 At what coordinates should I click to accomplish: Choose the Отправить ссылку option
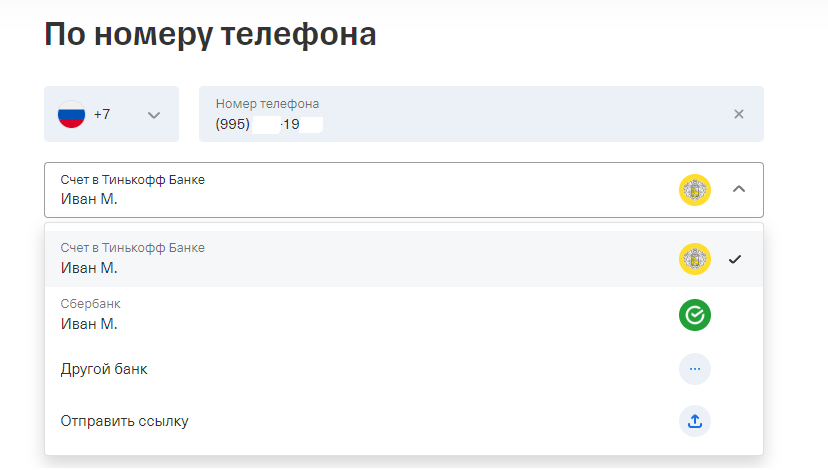click(x=404, y=421)
